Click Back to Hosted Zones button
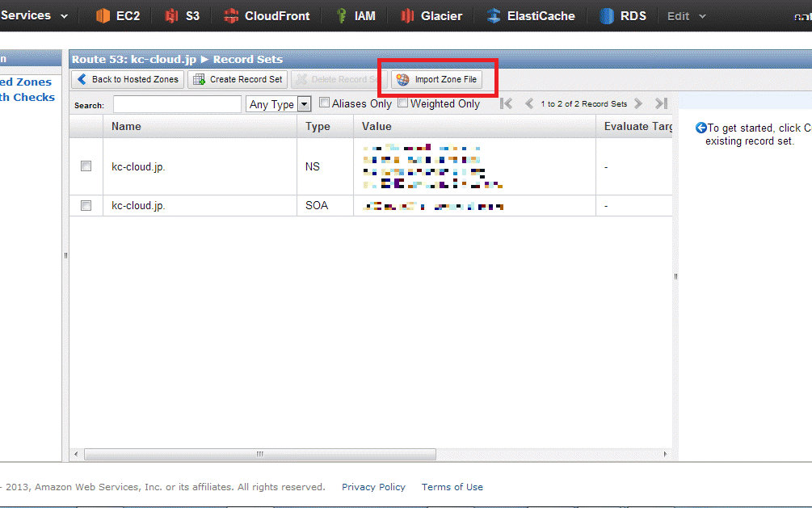 [128, 79]
